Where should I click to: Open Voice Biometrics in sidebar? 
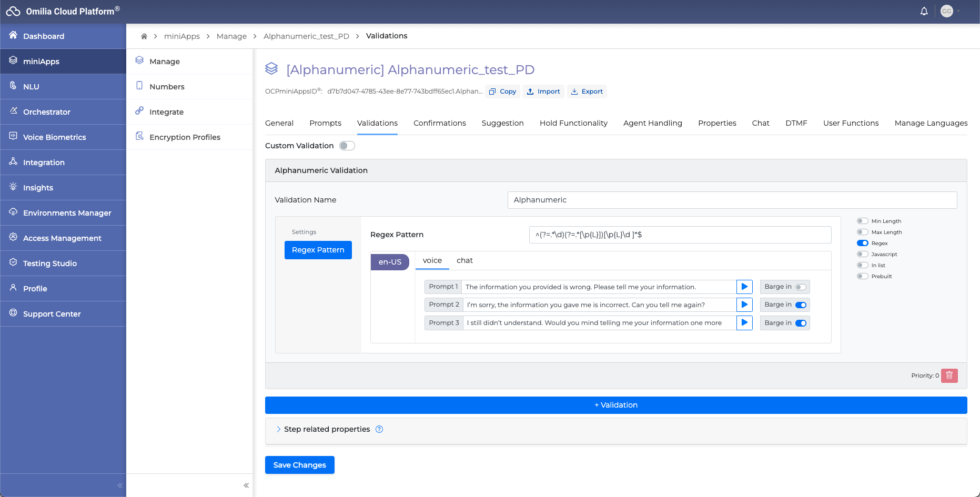coord(54,137)
